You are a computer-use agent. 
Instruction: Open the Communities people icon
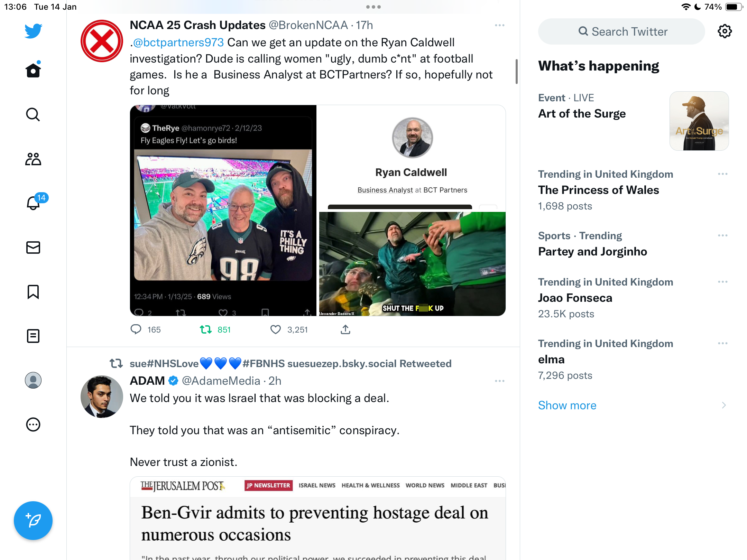pos(33,159)
